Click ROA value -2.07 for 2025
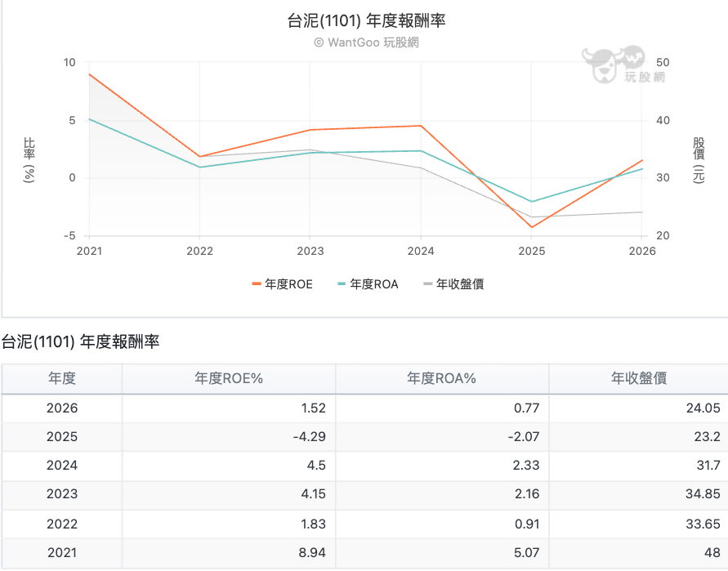Viewport: 728px width, 571px height. [x=523, y=437]
